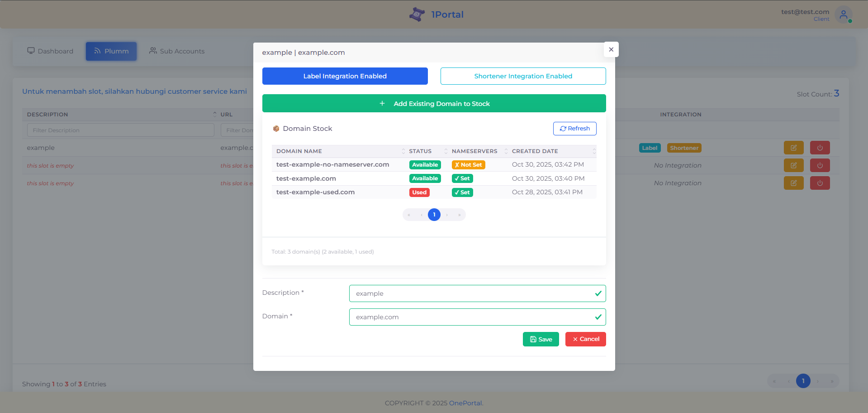This screenshot has height=413, width=868.
Task: Click the pencil edit icon on the example row
Action: (x=793, y=148)
